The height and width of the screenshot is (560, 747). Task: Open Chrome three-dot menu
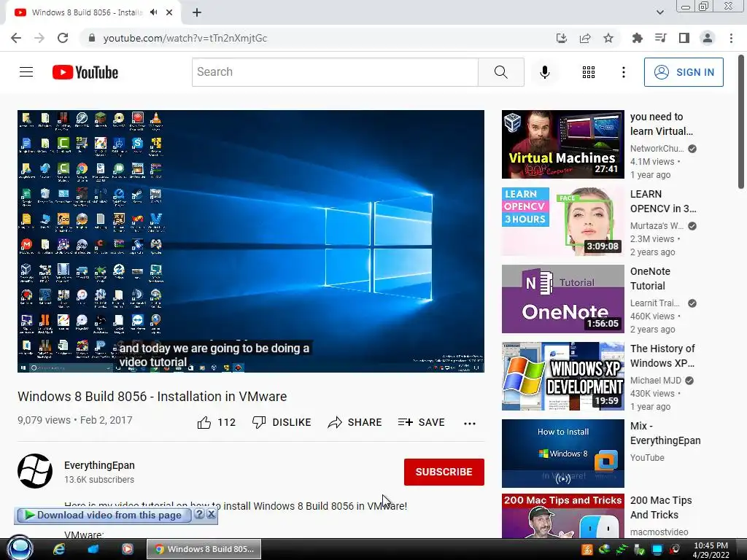coord(731,38)
